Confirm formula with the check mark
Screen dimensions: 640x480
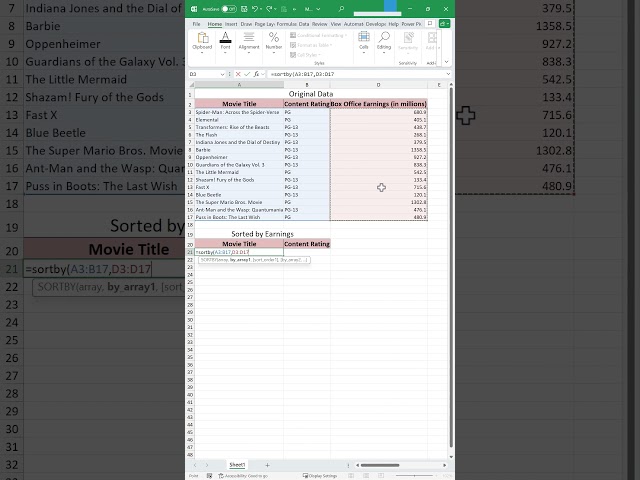point(247,74)
